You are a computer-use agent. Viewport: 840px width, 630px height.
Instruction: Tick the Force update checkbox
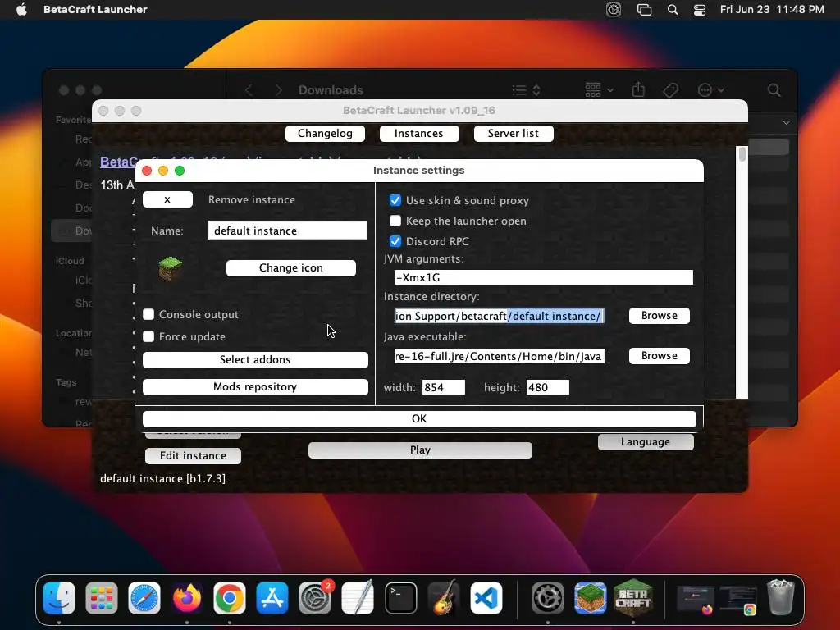click(x=148, y=336)
